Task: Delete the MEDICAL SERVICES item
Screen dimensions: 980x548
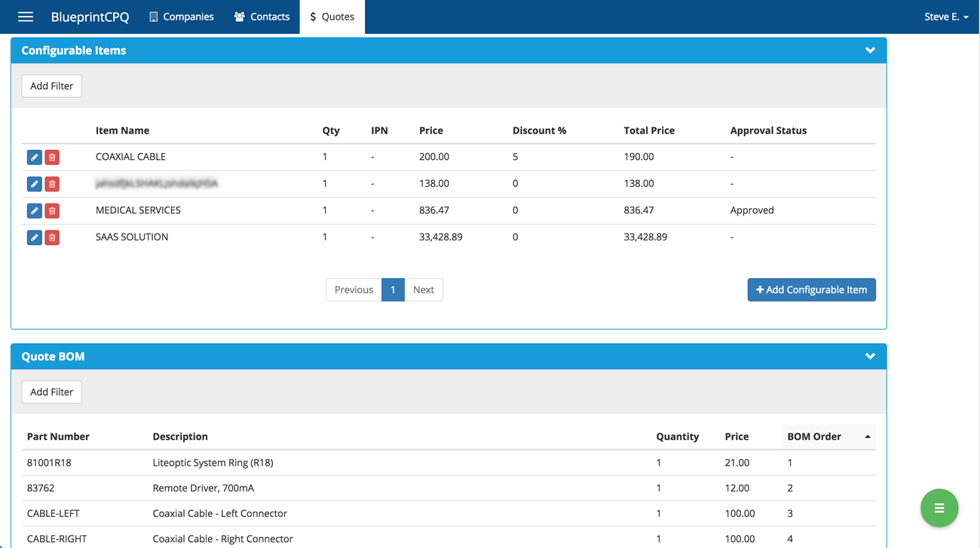Action: (x=52, y=210)
